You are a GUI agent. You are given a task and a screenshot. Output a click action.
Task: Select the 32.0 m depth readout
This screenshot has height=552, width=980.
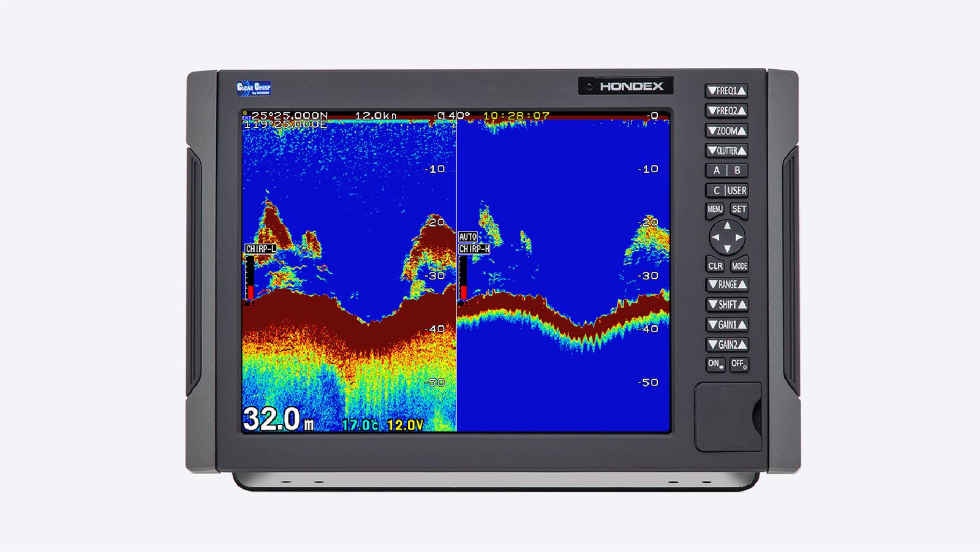278,420
